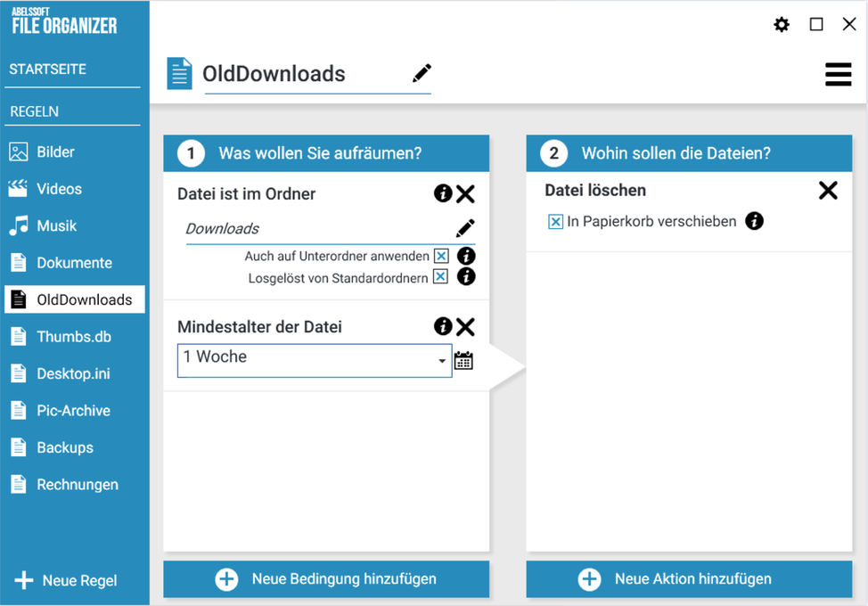Edit the rule name with the pencil icon

(422, 73)
